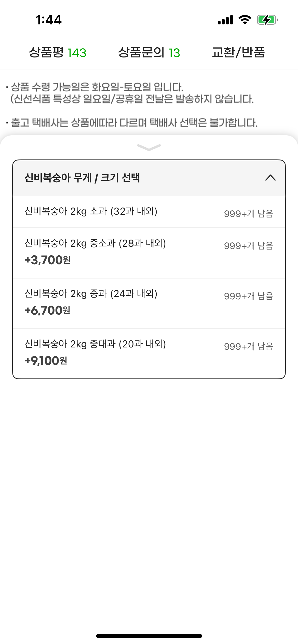Open the 상품문의 13 tab
This screenshot has width=298, height=644.
149,53
